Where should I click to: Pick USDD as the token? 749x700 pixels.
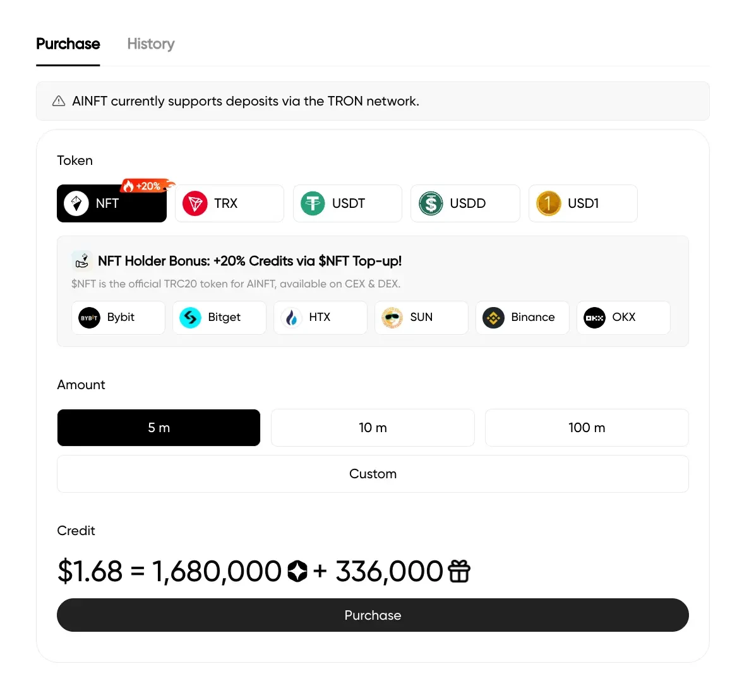465,203
